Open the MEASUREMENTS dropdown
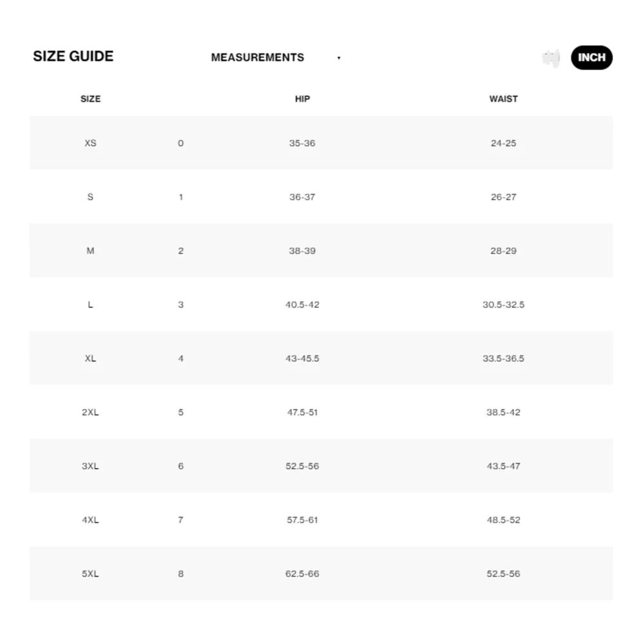This screenshot has height=644, width=644. coord(276,57)
